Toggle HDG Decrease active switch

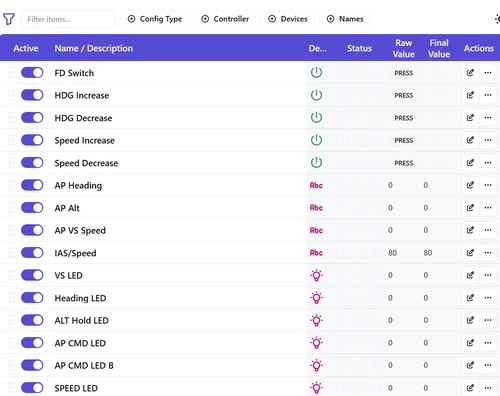click(32, 118)
